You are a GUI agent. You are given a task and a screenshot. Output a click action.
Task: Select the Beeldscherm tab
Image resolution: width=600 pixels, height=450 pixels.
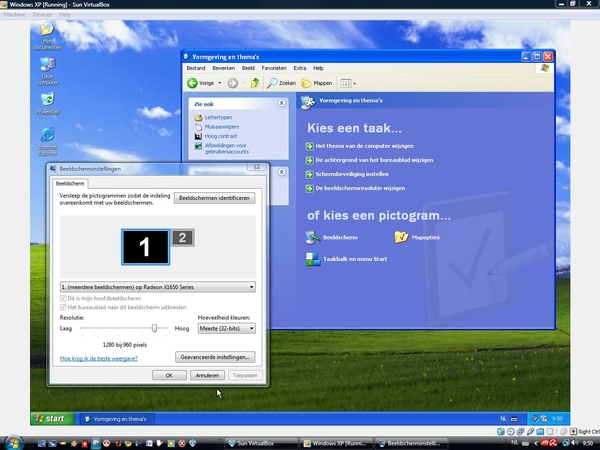(70, 184)
